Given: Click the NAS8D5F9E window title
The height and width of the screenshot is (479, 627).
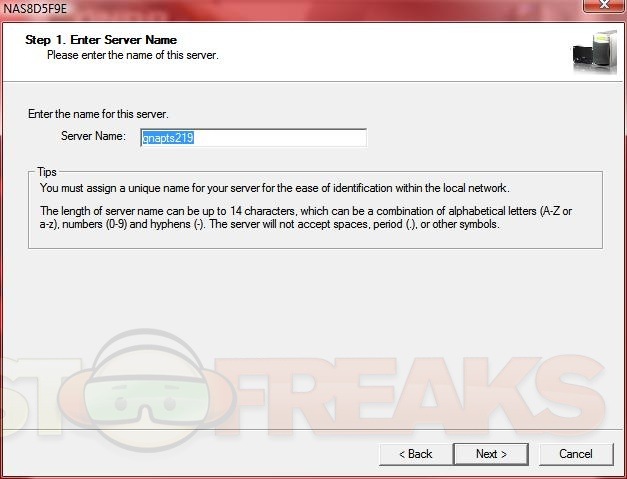Looking at the screenshot, I should click(x=35, y=8).
